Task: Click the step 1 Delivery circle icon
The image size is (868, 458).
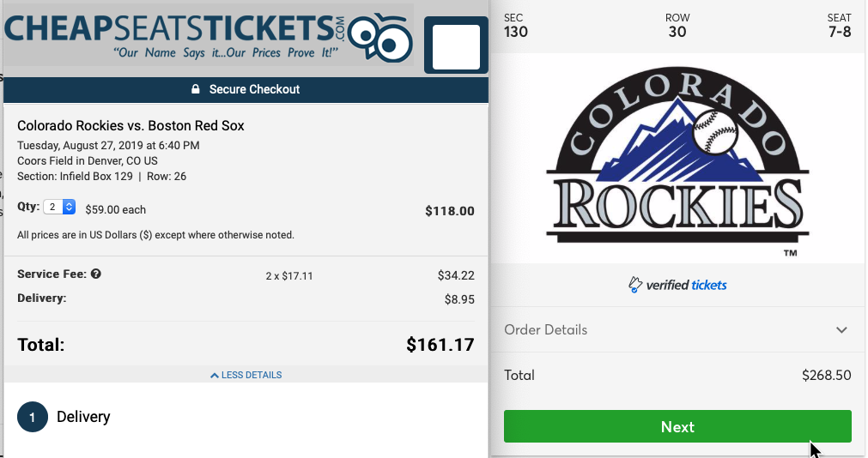Action: click(x=32, y=417)
